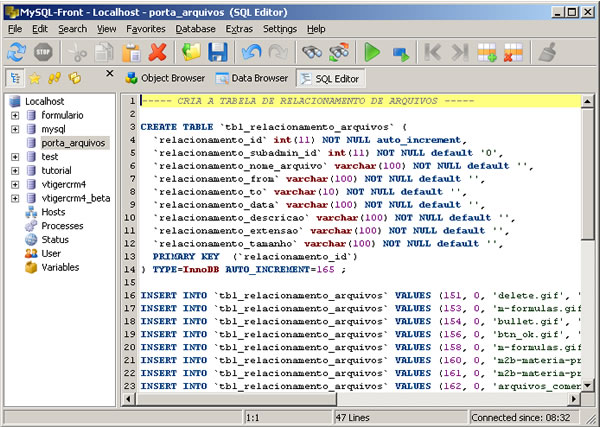Open the Help menu
This screenshot has width=600, height=427.
pos(316,29)
